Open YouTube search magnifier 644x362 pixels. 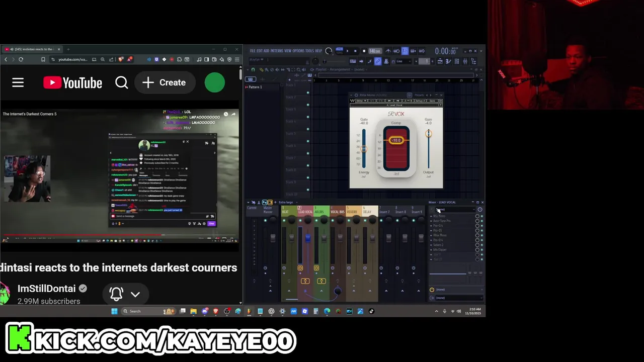pos(122,82)
